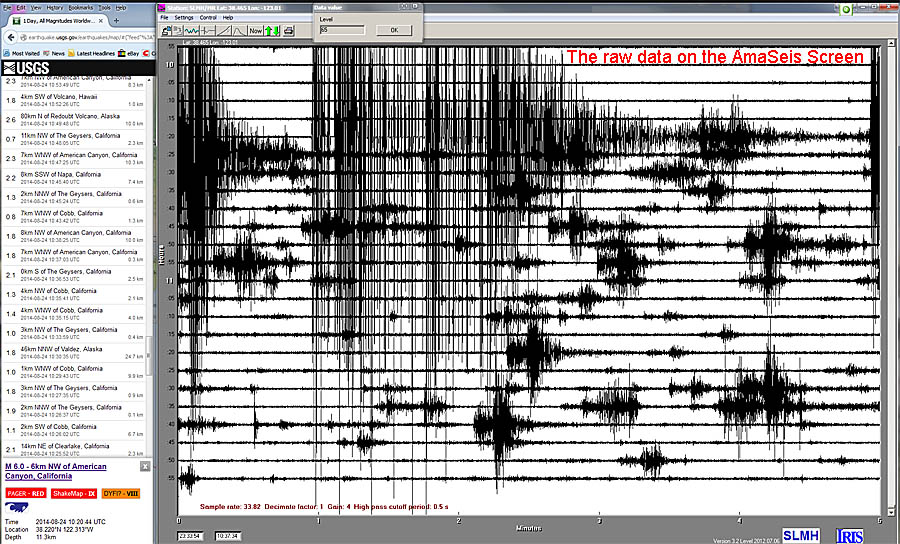Select earthquake '4km WNW of Cobb, California'

75,313
